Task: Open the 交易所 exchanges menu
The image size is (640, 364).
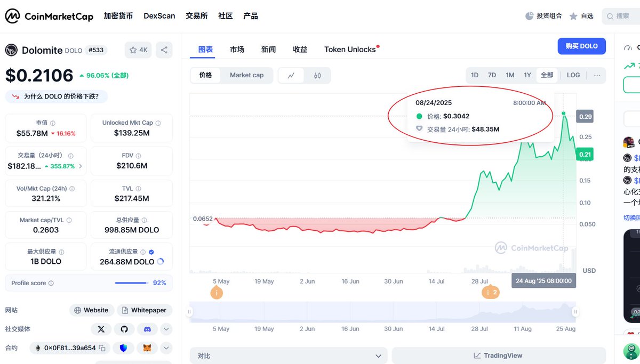Action: coord(197,16)
